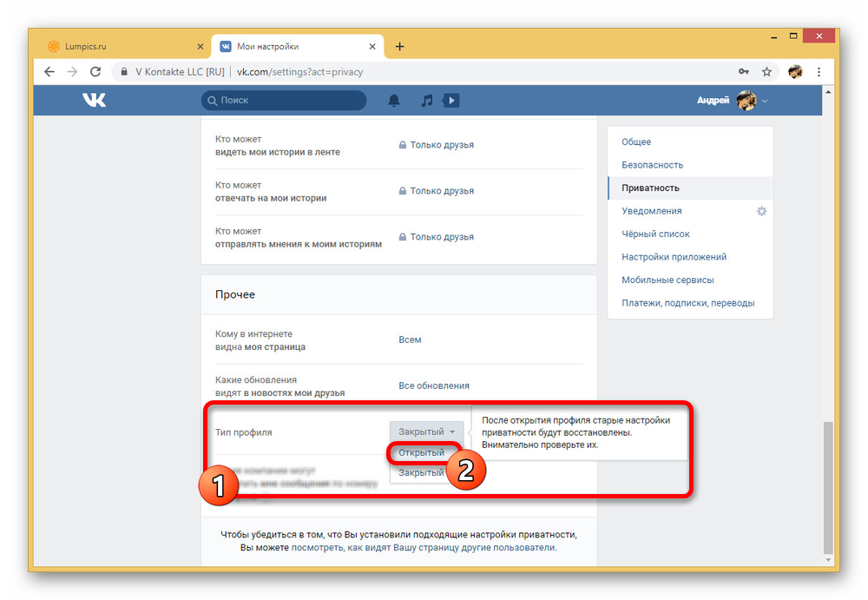
Task: Maximize the browser window
Action: click(793, 36)
